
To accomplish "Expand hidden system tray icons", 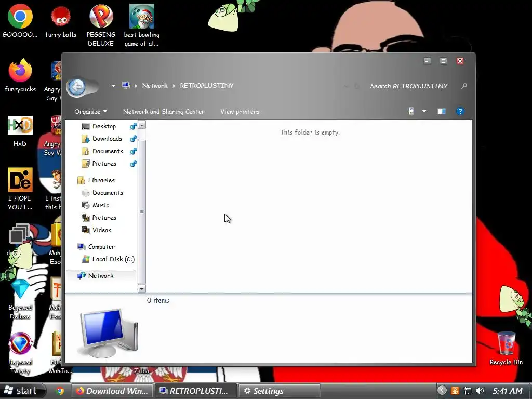I will (442, 391).
